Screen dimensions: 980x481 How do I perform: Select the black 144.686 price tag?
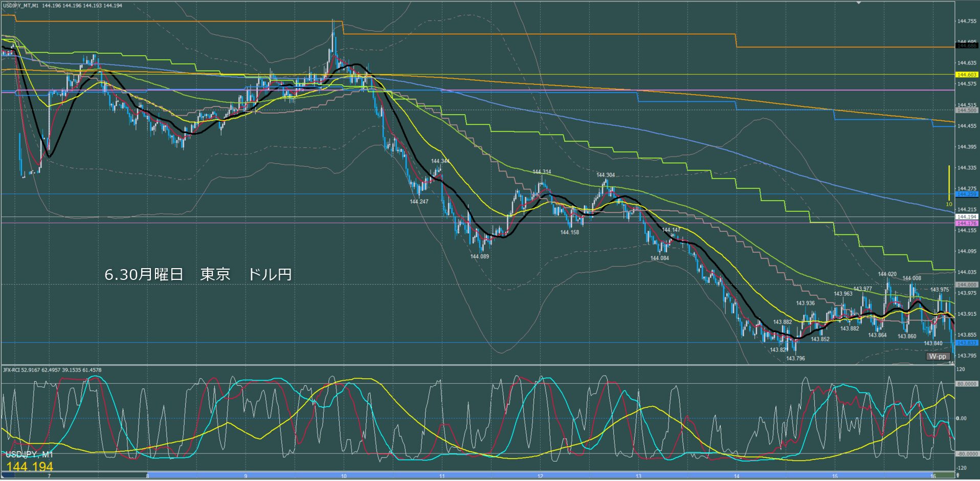[x=966, y=46]
